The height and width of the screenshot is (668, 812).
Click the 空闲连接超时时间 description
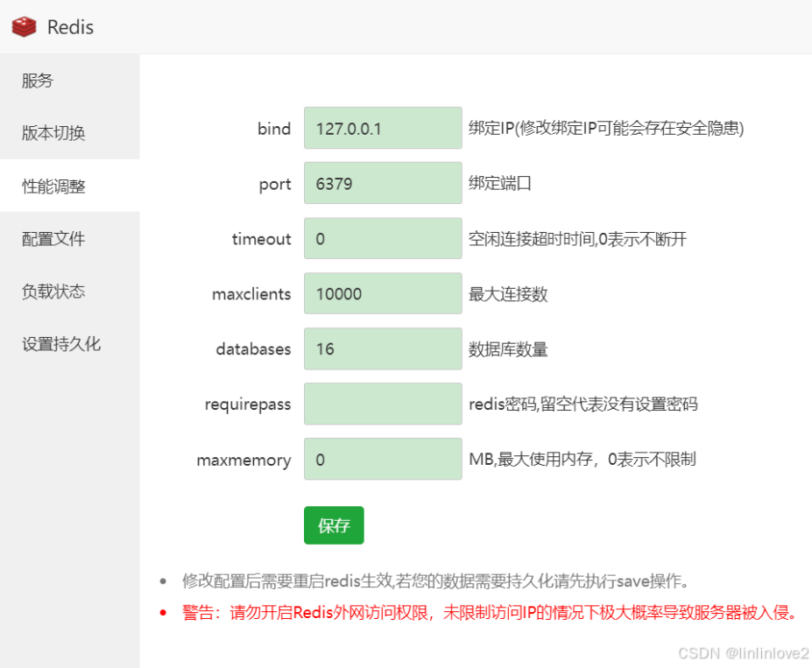pos(577,239)
